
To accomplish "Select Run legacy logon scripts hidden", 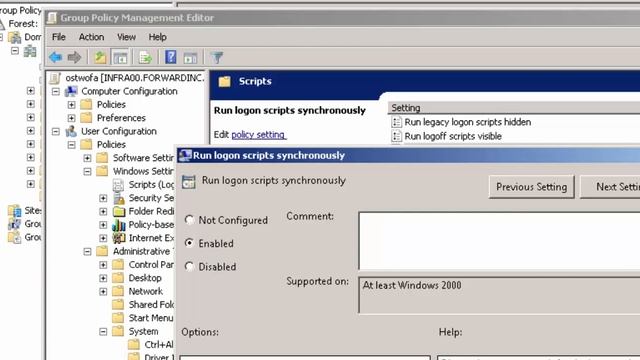I will point(468,122).
